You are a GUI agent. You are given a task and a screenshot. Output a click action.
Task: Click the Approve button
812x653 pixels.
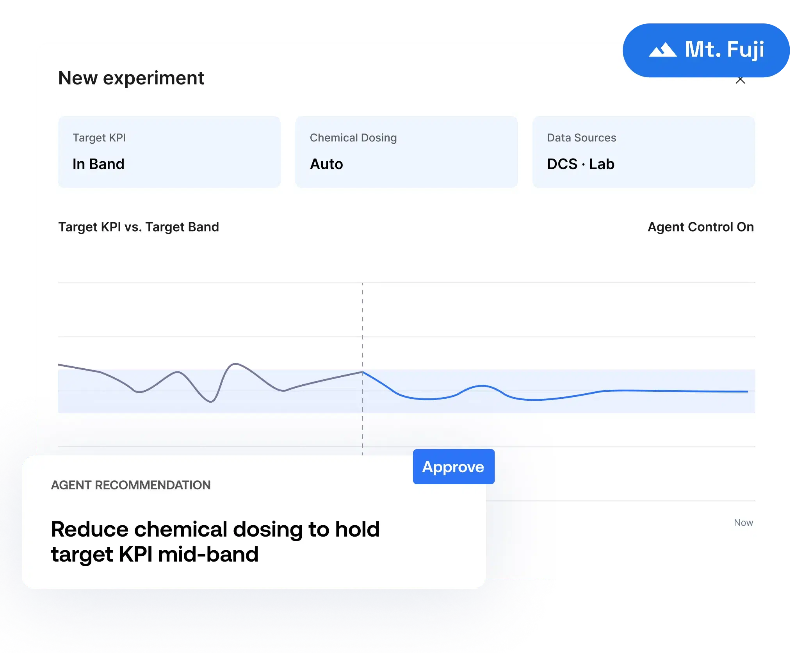click(x=454, y=467)
